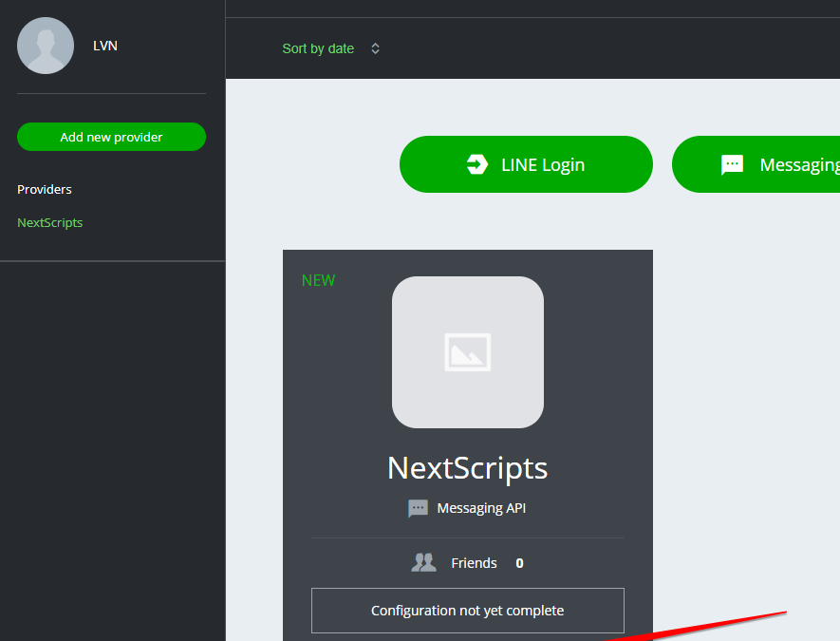Create a Messaging API channel button
The width and height of the screenshot is (840, 641).
pos(756,164)
